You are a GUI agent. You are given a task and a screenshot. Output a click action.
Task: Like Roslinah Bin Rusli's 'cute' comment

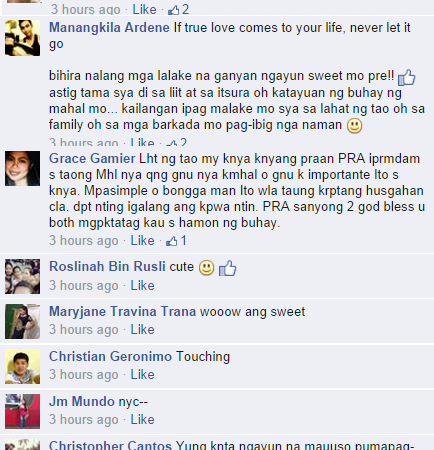pyautogui.click(x=142, y=286)
